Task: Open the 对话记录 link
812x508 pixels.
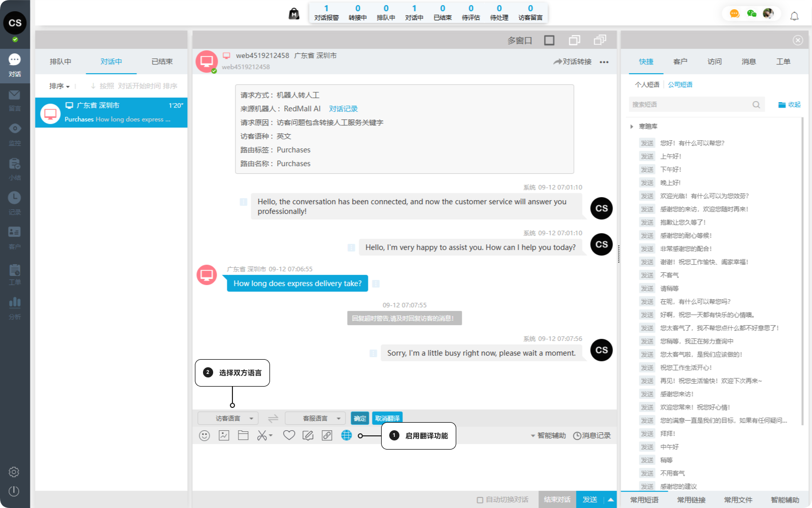Action: coord(343,109)
